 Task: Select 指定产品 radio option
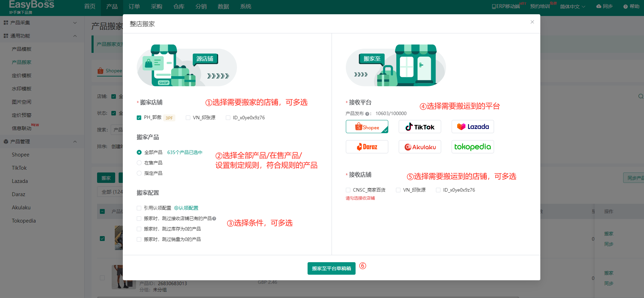tap(139, 173)
